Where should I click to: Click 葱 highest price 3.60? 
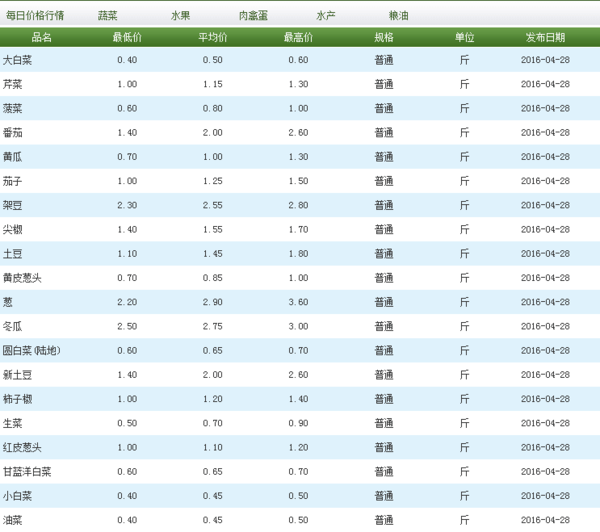(298, 302)
